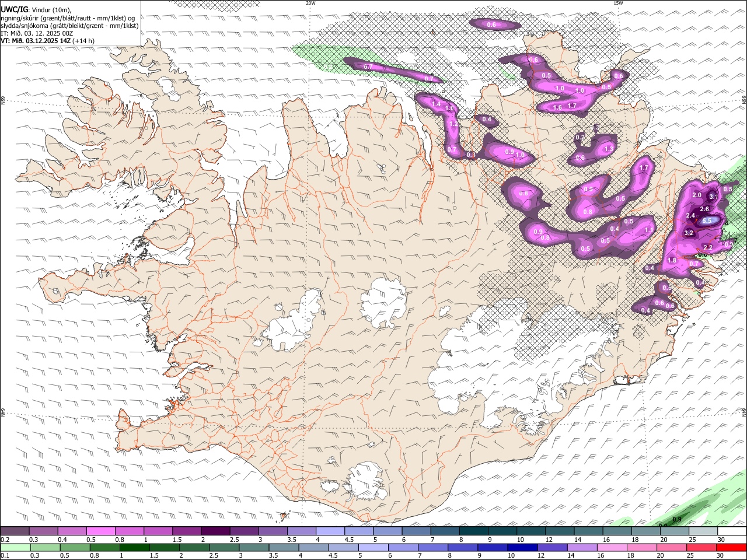Select the purple-scale legend swatch labeled 1.5
Screen dimensions: 747x560
click(186, 531)
